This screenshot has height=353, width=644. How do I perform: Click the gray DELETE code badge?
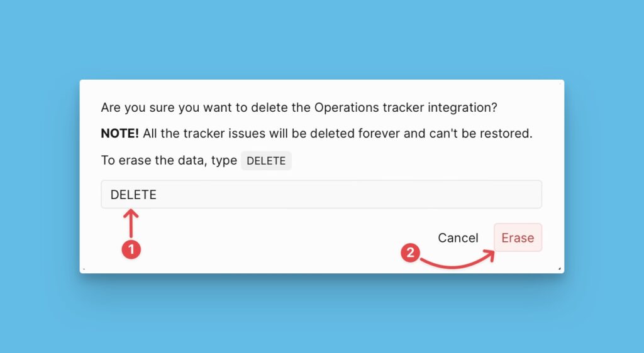click(266, 161)
